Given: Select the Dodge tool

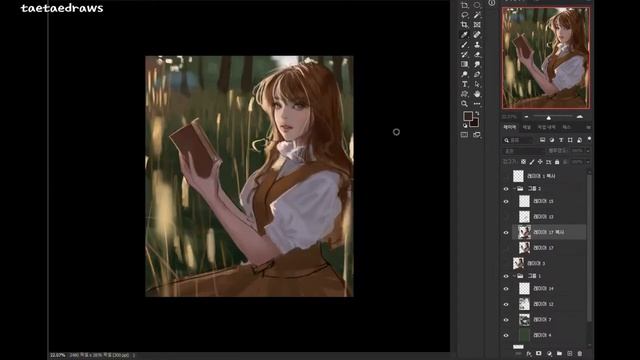Looking at the screenshot, I should [464, 74].
